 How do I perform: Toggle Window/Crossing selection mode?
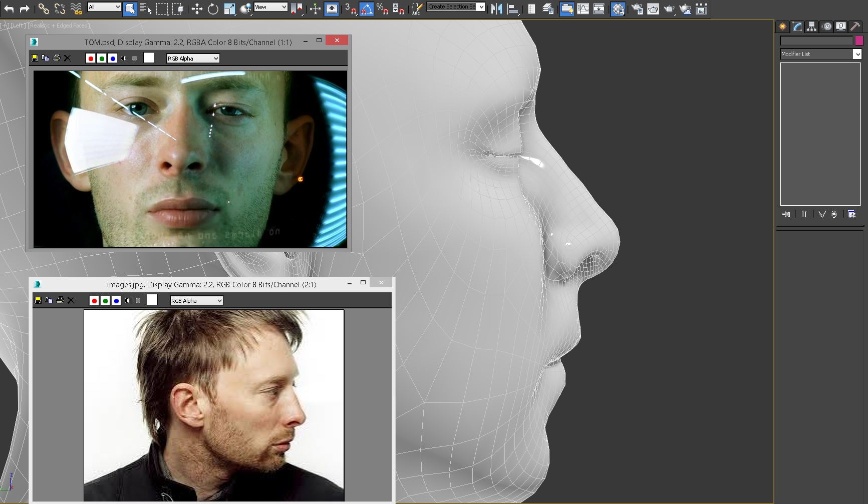178,9
